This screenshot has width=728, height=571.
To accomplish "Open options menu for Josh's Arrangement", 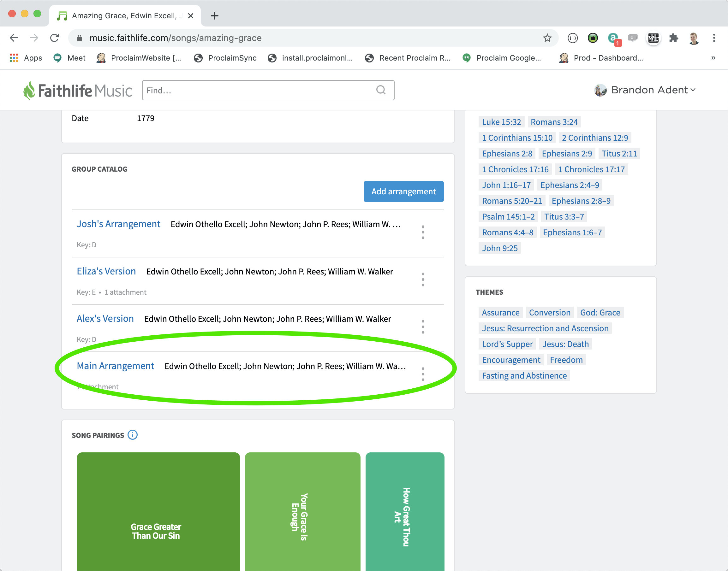I will coord(423,232).
